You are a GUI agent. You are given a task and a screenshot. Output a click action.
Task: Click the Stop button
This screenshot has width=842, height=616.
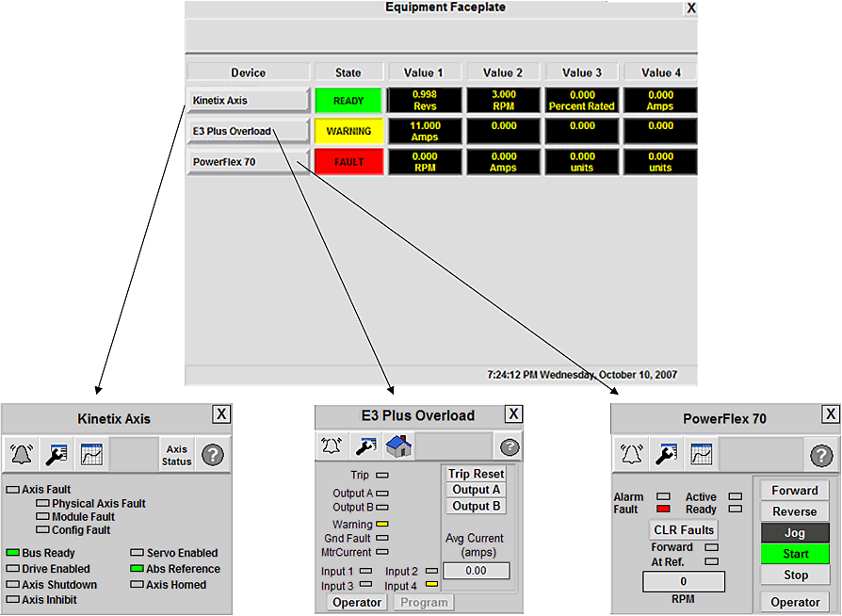[x=795, y=575]
